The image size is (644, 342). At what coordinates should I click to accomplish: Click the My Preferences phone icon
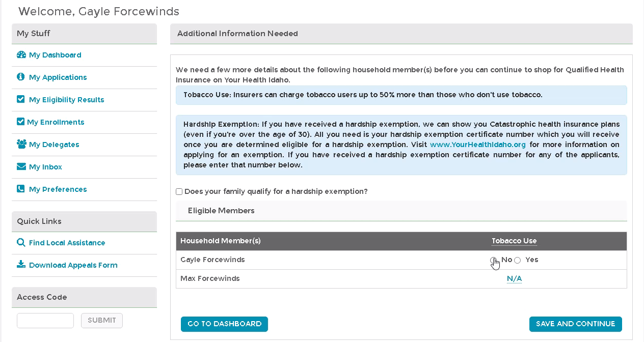21,189
